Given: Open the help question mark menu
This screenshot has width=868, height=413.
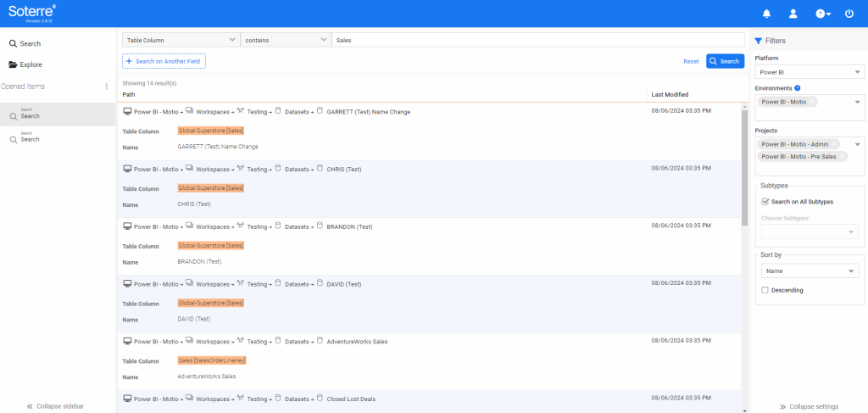Looking at the screenshot, I should pyautogui.click(x=823, y=14).
